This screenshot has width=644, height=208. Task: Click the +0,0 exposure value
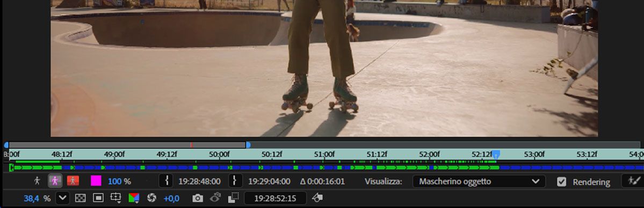pyautogui.click(x=171, y=198)
